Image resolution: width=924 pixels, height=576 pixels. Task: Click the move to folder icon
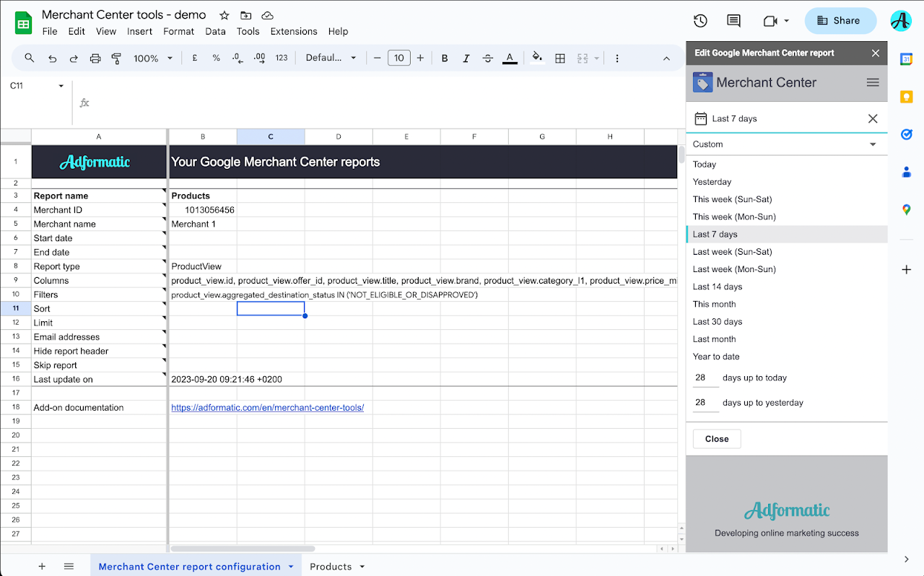246,15
